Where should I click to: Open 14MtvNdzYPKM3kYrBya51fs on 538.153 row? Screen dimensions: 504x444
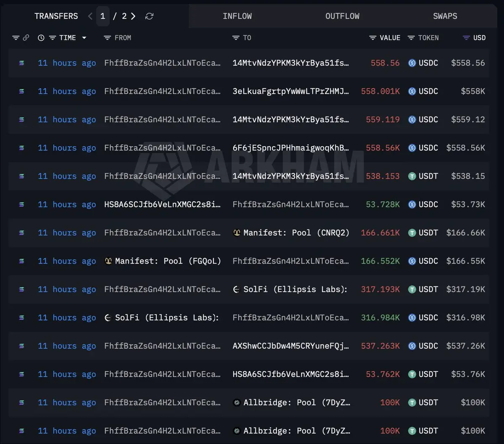(291, 176)
